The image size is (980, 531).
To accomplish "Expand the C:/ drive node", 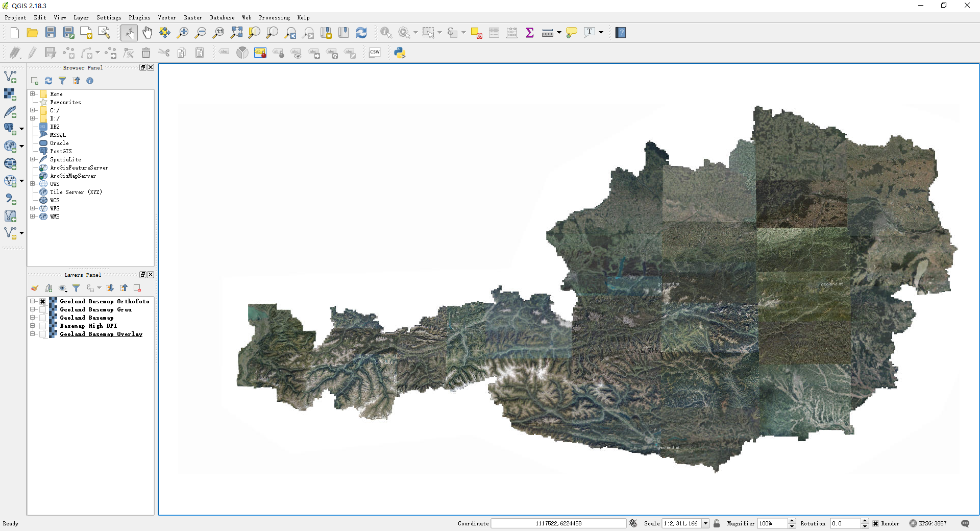I will point(33,110).
